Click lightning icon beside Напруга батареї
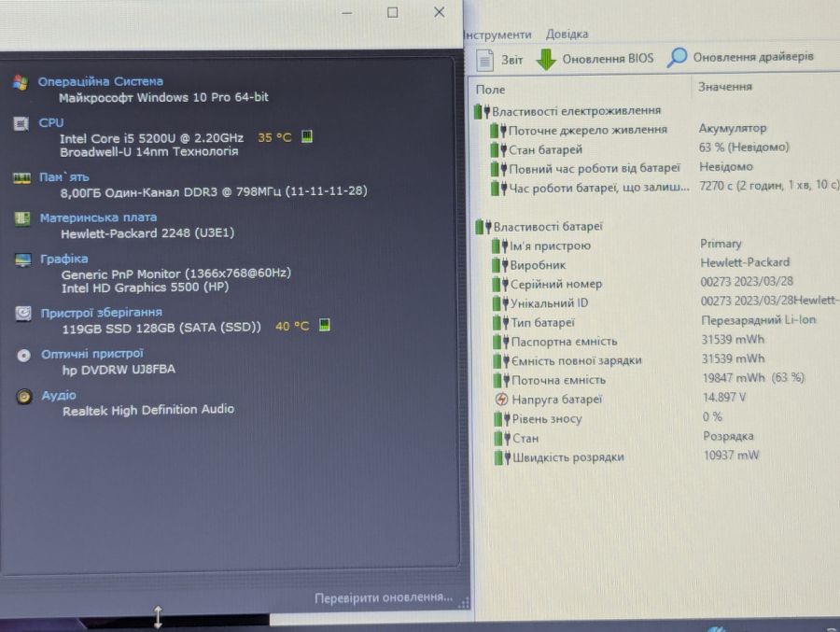The height and width of the screenshot is (632, 840). point(501,400)
